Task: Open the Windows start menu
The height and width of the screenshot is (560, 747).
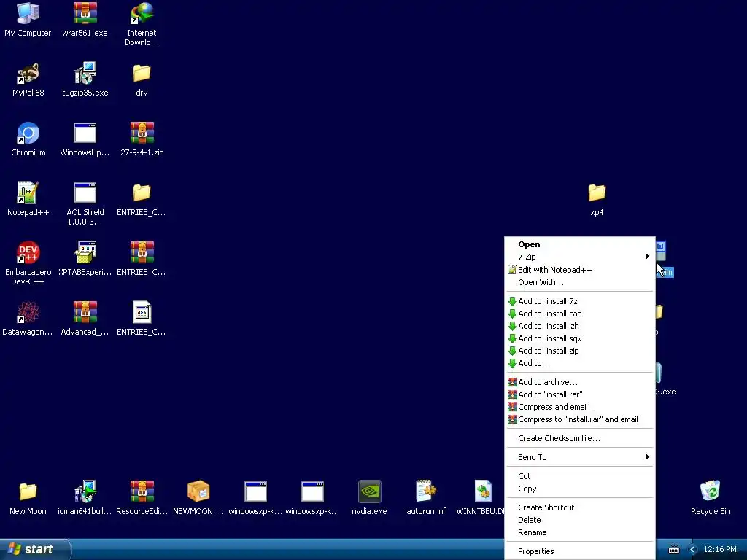Action: pyautogui.click(x=34, y=549)
